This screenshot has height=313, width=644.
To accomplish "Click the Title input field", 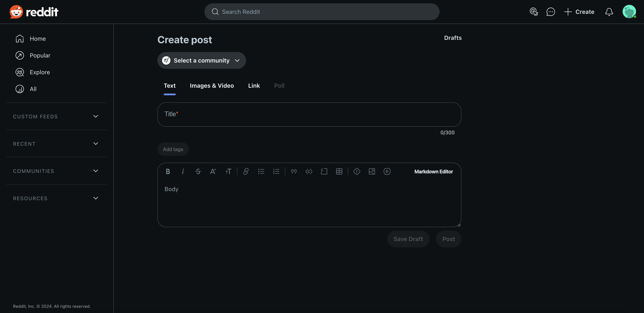I will pos(309,114).
